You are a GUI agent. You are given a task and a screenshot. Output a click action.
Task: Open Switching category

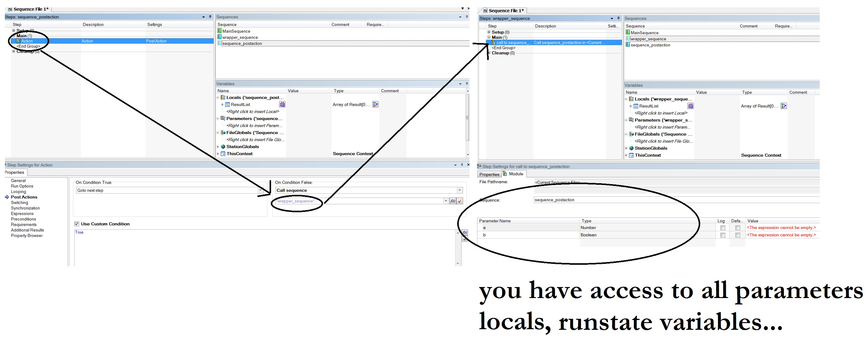(20, 202)
